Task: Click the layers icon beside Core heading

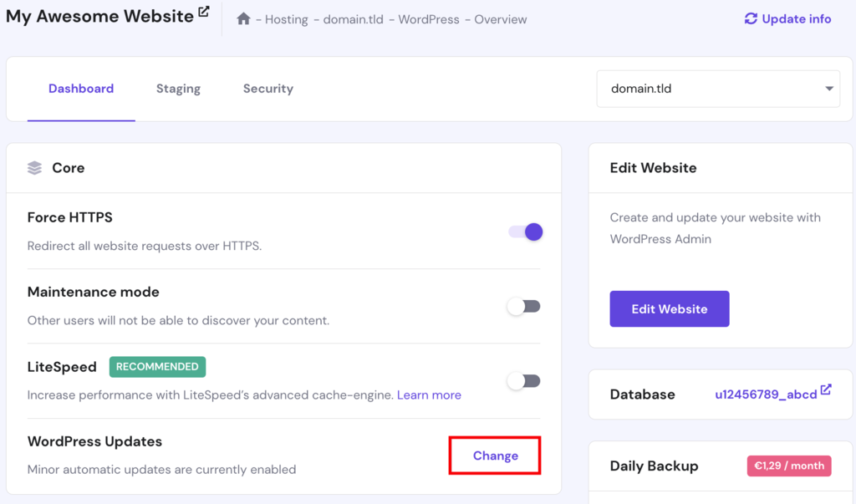Action: pos(33,167)
